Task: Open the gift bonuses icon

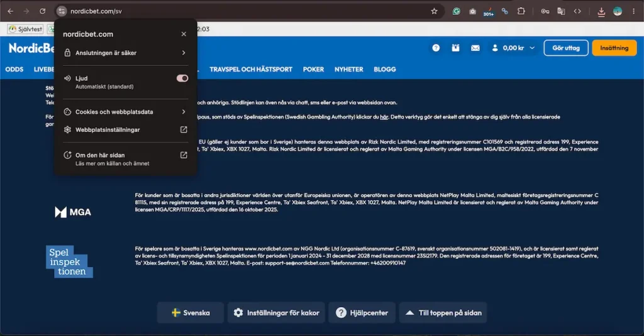Action: pos(455,48)
